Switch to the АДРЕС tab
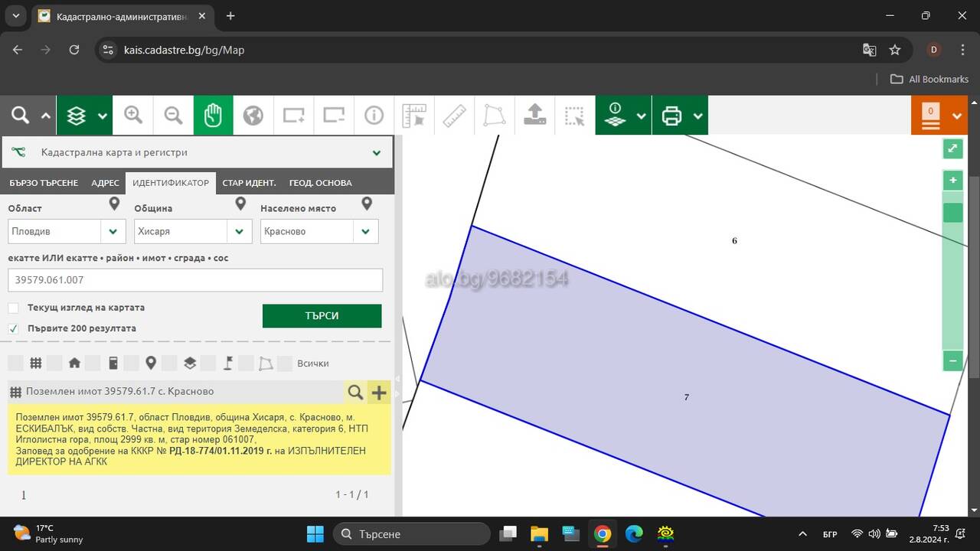This screenshot has width=980, height=551. pyautogui.click(x=105, y=183)
